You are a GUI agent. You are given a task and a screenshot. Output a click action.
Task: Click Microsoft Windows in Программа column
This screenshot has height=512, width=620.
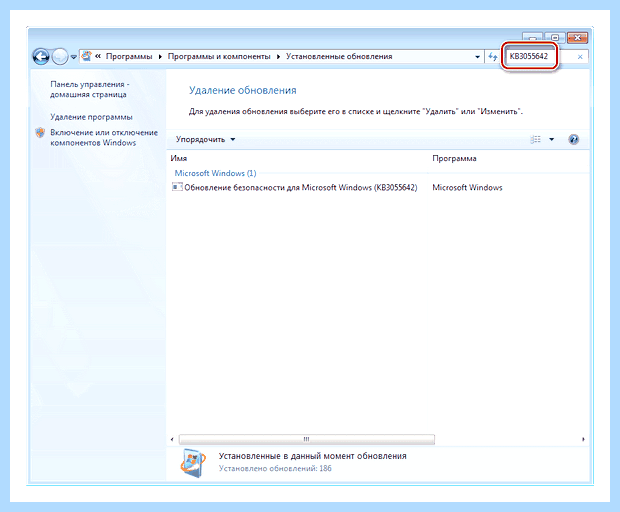tap(467, 187)
